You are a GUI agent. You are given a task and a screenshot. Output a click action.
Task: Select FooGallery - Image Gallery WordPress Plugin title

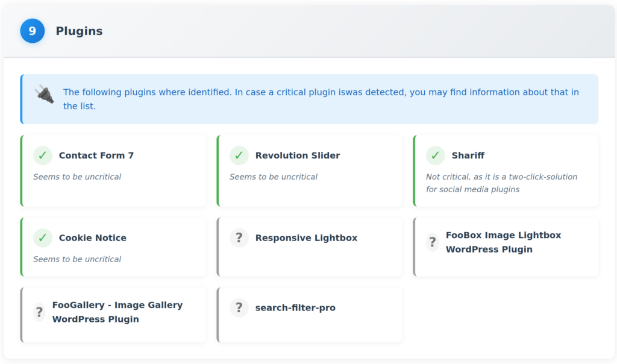(117, 312)
